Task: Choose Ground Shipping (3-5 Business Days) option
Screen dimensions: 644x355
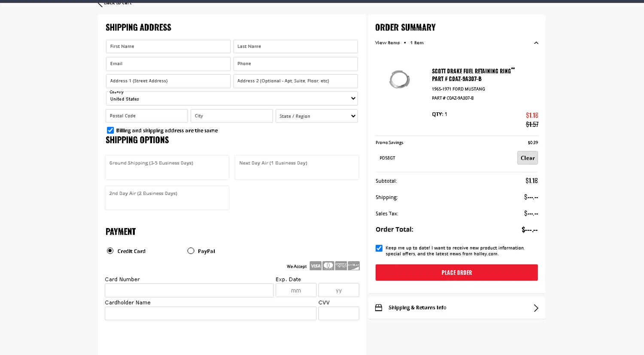Action: click(167, 167)
